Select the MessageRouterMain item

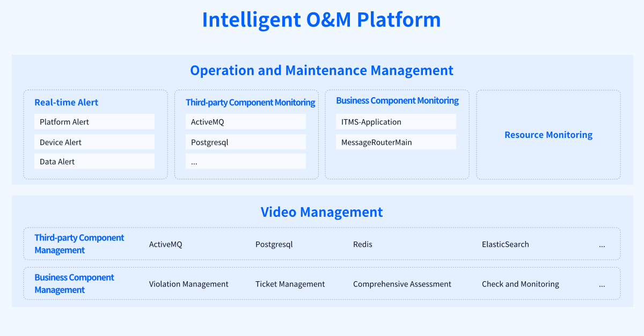[396, 142]
